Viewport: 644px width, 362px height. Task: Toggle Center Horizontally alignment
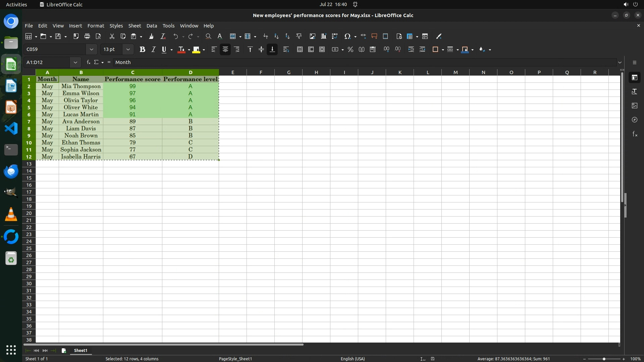coord(225,49)
